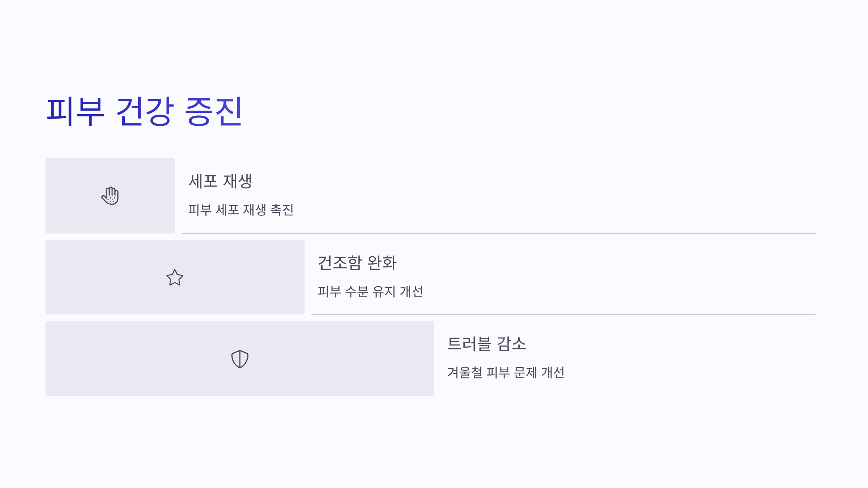Select the word 피부 in the blue title

tap(75, 111)
